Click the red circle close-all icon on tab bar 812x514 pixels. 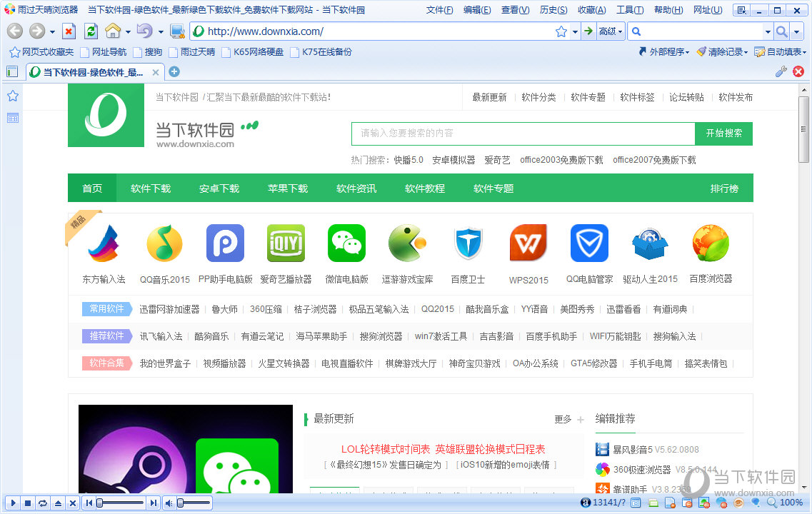pos(798,71)
